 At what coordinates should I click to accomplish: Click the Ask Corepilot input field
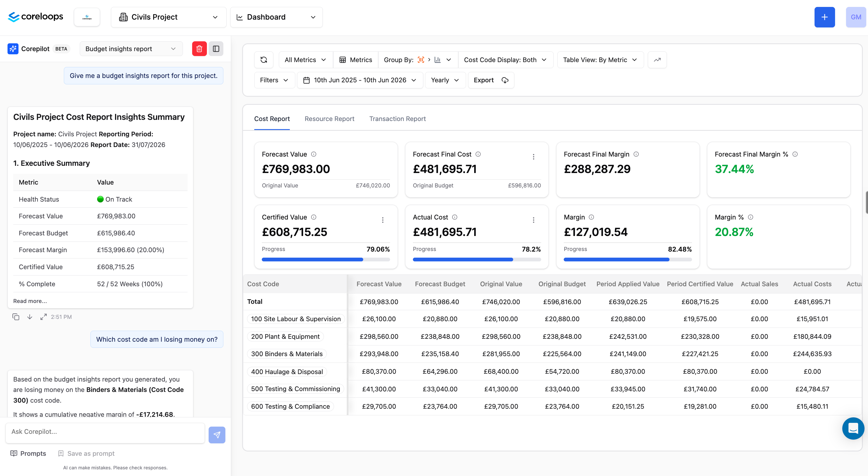[105, 432]
